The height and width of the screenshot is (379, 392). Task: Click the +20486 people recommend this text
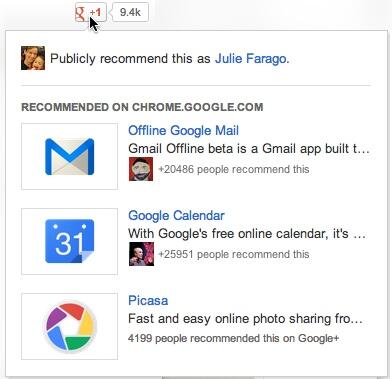[234, 169]
